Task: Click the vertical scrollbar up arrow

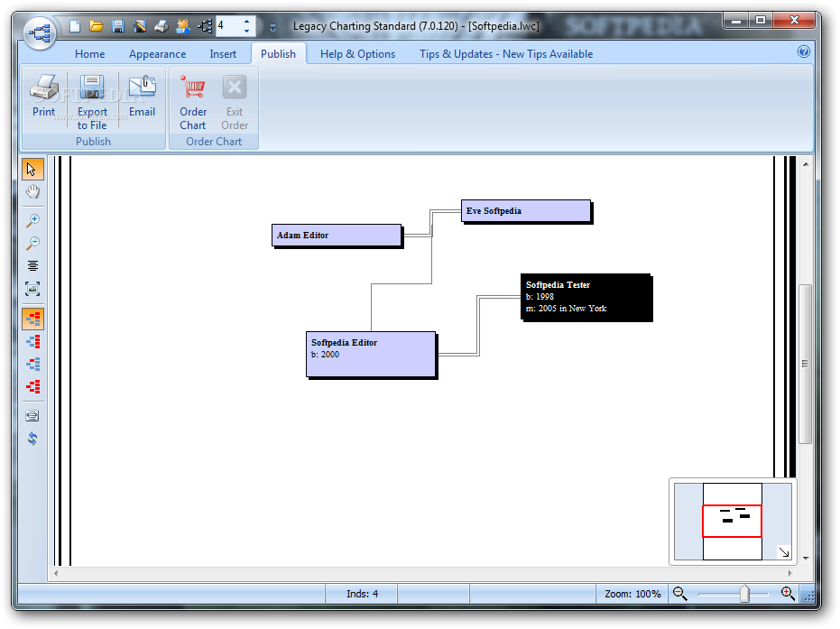Action: [806, 164]
